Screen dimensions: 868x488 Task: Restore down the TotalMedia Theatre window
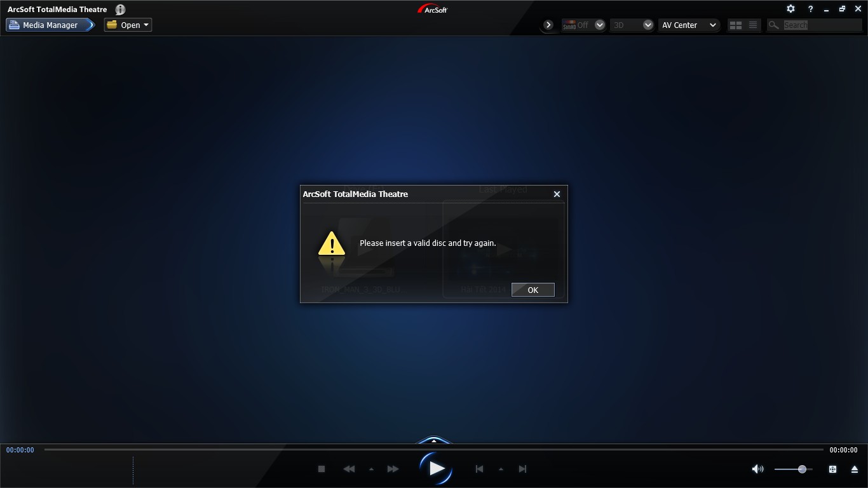pos(842,9)
